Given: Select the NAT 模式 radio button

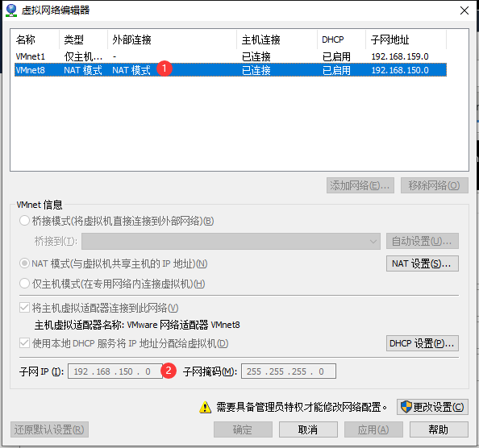Looking at the screenshot, I should click(x=24, y=263).
